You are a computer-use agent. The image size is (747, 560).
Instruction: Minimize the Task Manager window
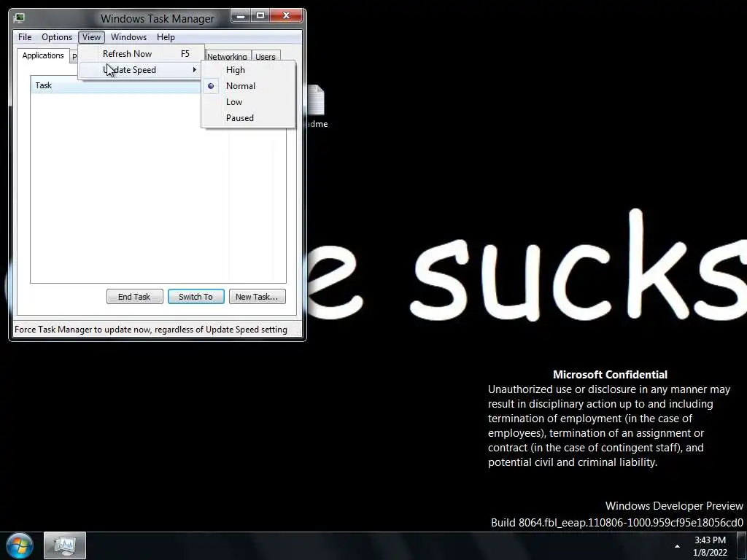point(241,16)
